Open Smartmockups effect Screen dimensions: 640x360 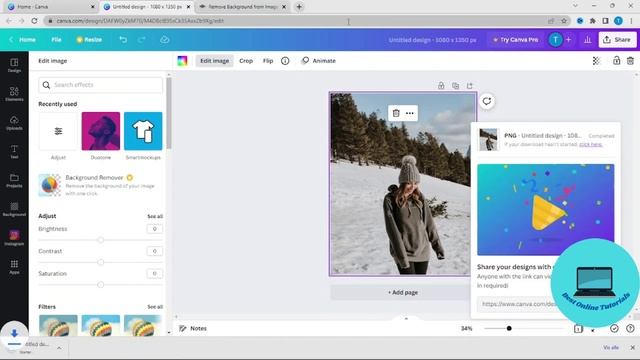coord(143,131)
